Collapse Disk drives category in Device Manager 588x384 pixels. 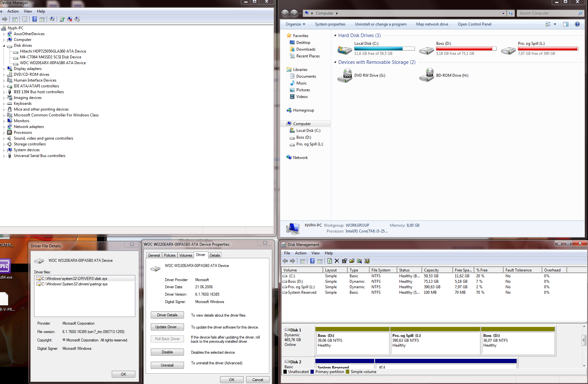click(4, 46)
